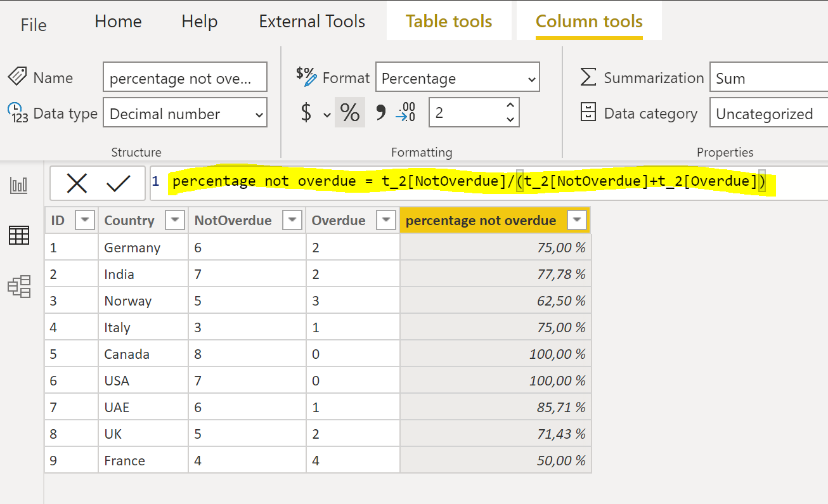This screenshot has width=828, height=504.
Task: Open the Data category dropdown
Action: pyautogui.click(x=768, y=113)
